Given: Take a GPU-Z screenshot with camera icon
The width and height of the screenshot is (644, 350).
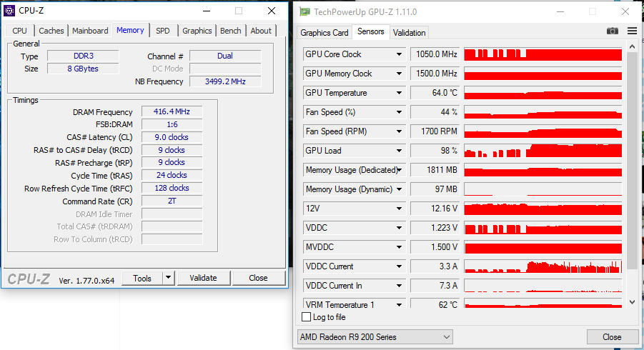Looking at the screenshot, I should click(x=612, y=31).
